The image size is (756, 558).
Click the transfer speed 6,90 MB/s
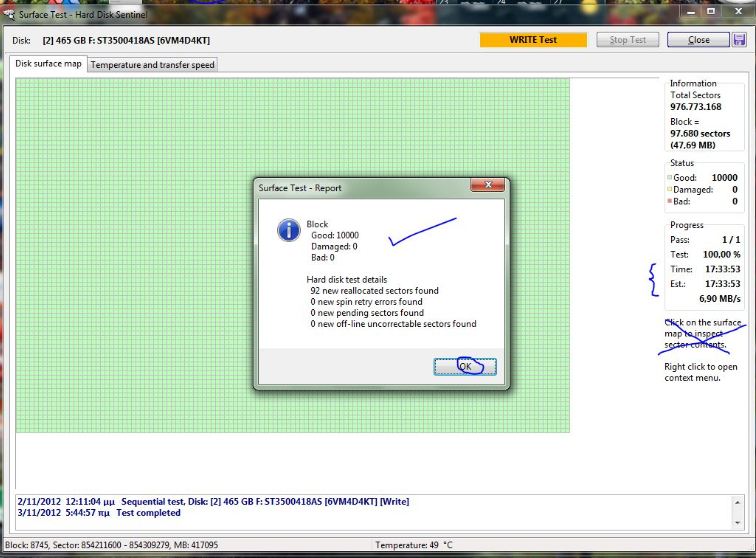tap(719, 299)
